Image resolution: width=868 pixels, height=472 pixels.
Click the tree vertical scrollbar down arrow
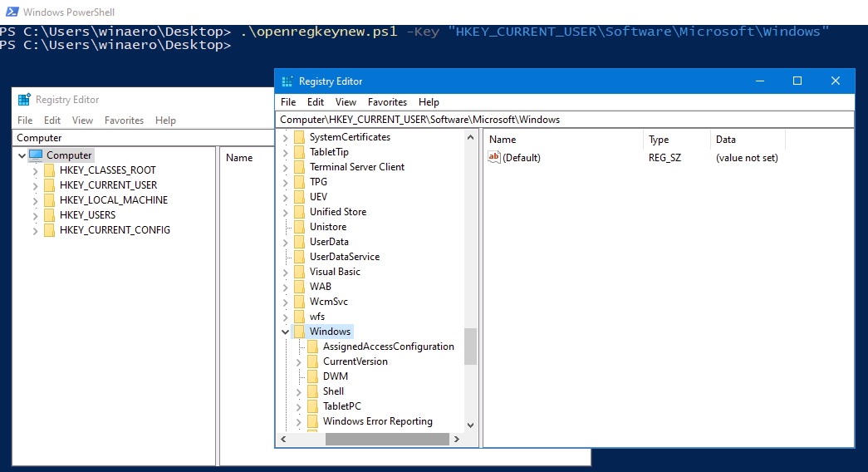470,425
